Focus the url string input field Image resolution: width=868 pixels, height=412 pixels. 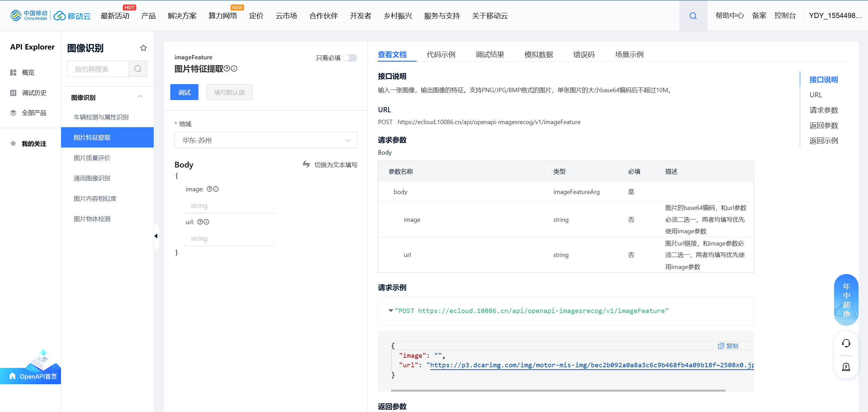tap(229, 239)
